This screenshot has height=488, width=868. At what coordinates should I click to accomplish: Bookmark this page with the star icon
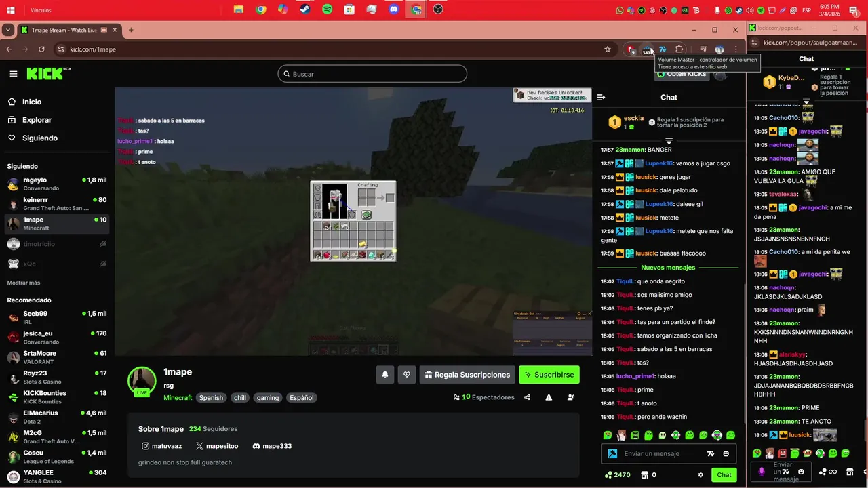[x=608, y=49]
